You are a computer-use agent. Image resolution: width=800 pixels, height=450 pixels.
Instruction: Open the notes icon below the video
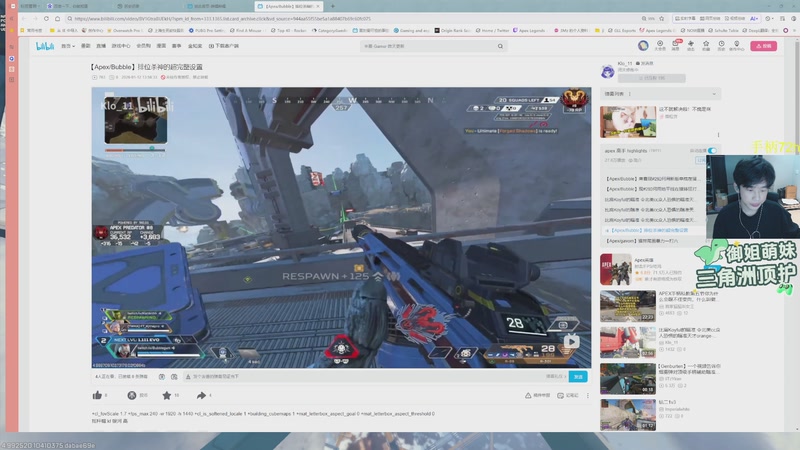coord(560,395)
